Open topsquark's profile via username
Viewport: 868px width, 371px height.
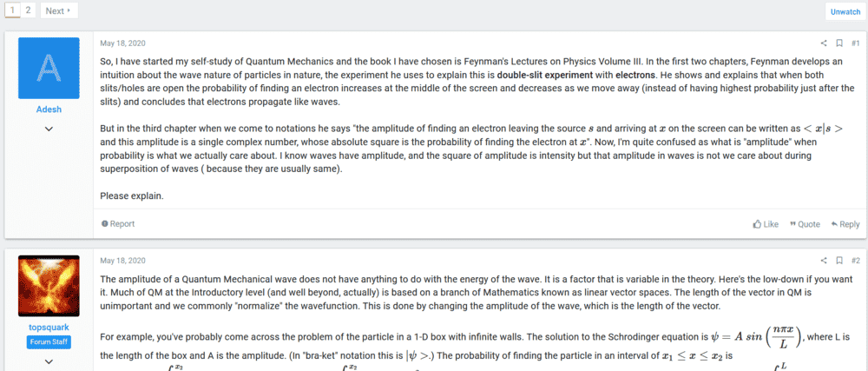[x=49, y=328]
